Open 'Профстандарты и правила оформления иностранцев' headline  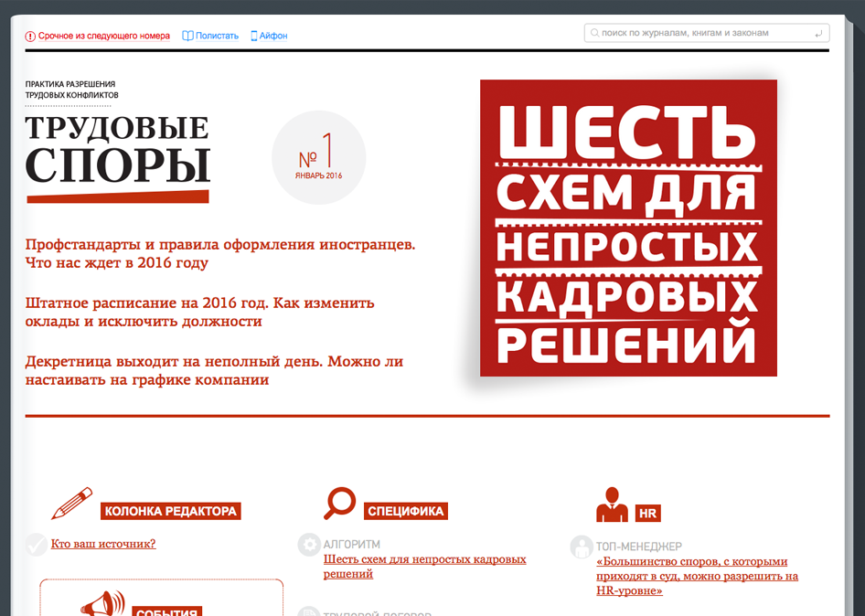[220, 253]
